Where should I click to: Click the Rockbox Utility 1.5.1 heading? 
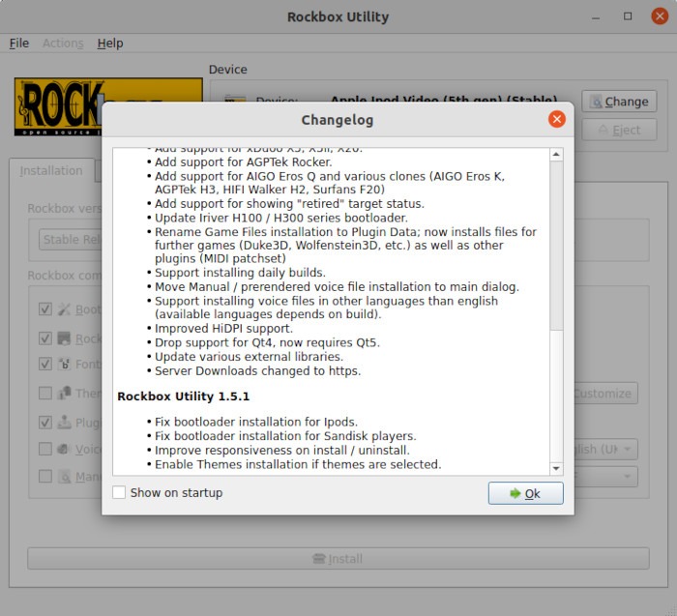[x=184, y=396]
